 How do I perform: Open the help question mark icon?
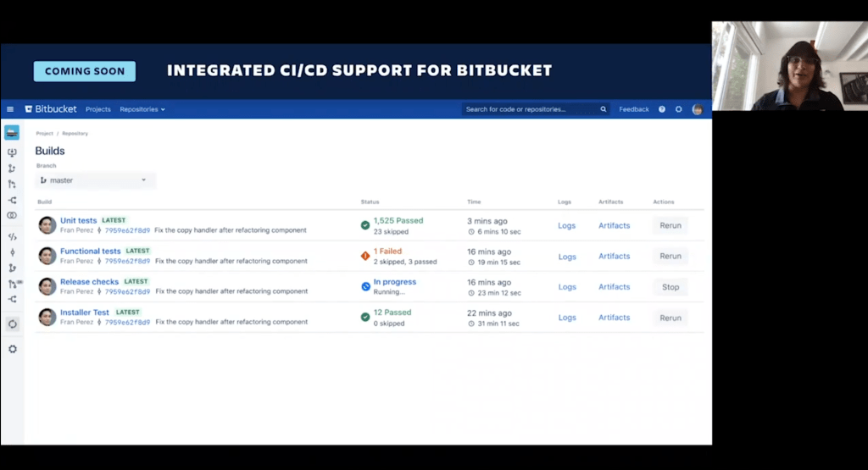662,109
